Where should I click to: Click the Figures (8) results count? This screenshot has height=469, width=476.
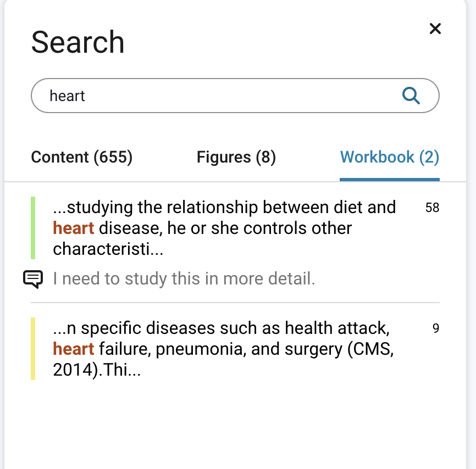pyautogui.click(x=236, y=157)
